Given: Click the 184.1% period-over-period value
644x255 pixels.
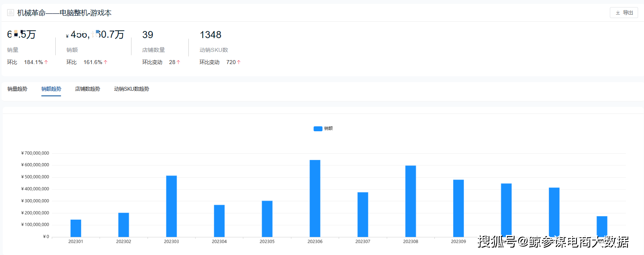Looking at the screenshot, I should pyautogui.click(x=33, y=62).
